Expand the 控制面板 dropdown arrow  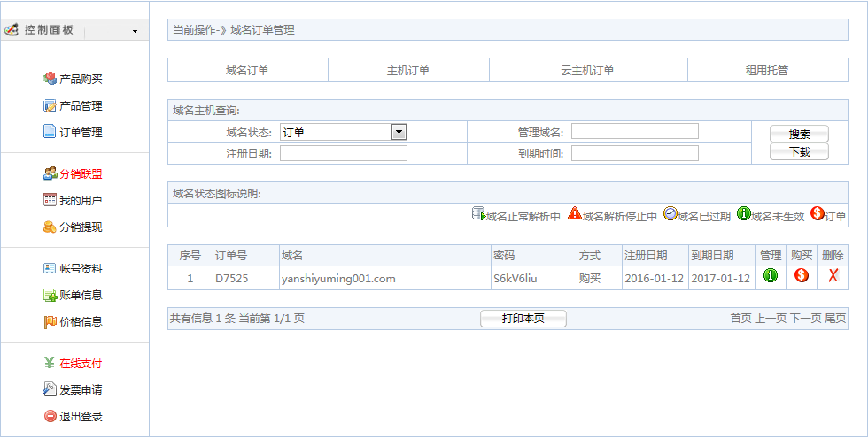135,31
